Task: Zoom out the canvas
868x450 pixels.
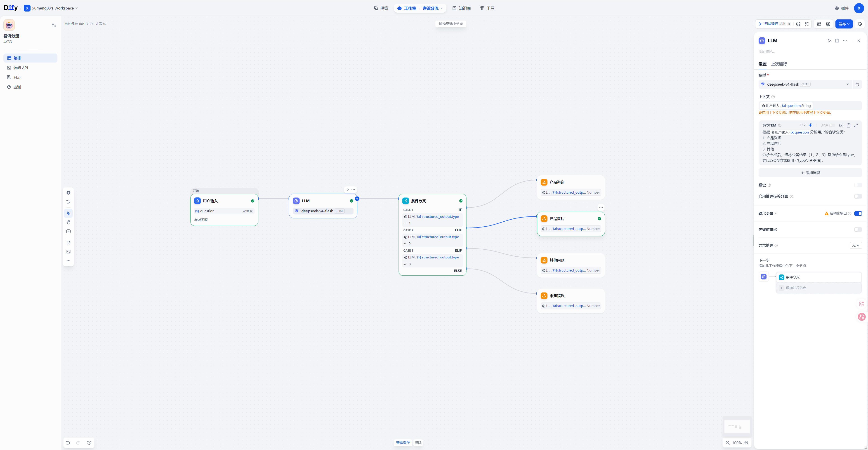Action: click(x=727, y=443)
